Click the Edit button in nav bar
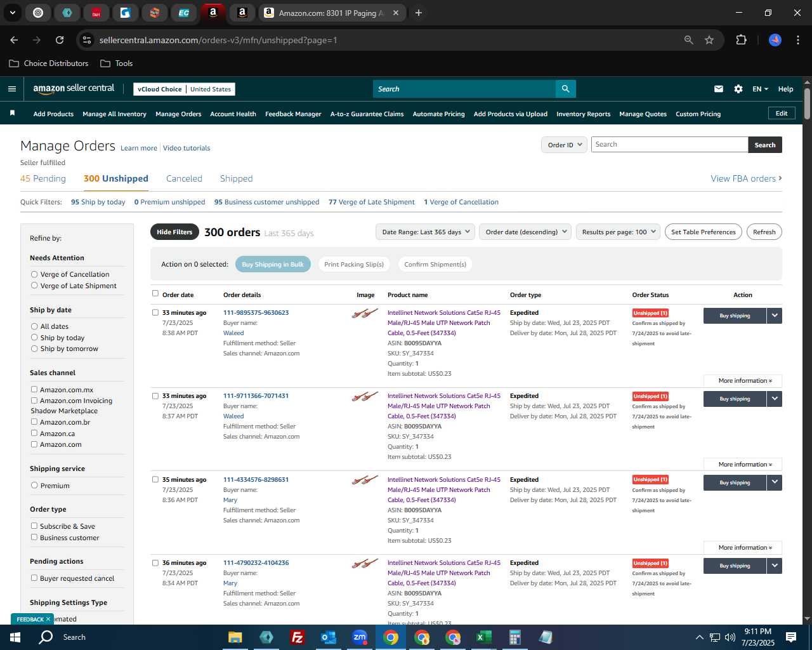Screen dimensions: 812x650 point(782,113)
